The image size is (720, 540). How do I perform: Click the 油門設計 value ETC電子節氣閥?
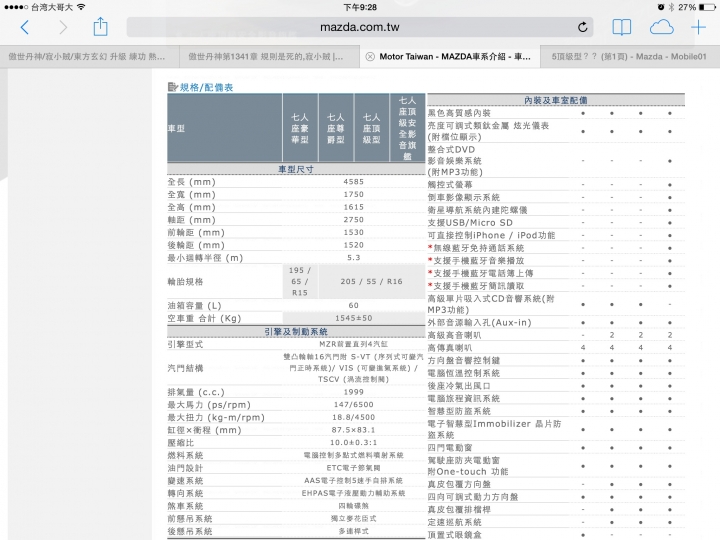[x=354, y=468]
